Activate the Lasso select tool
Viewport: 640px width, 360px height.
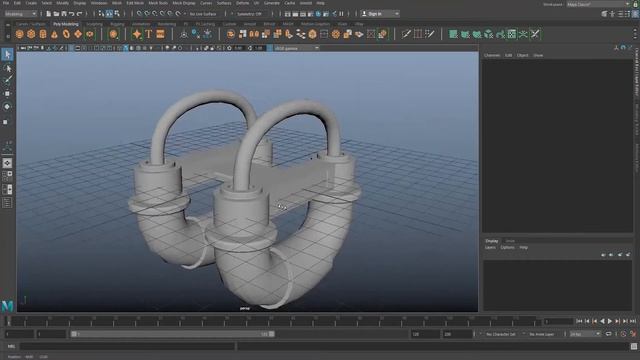[x=7, y=68]
